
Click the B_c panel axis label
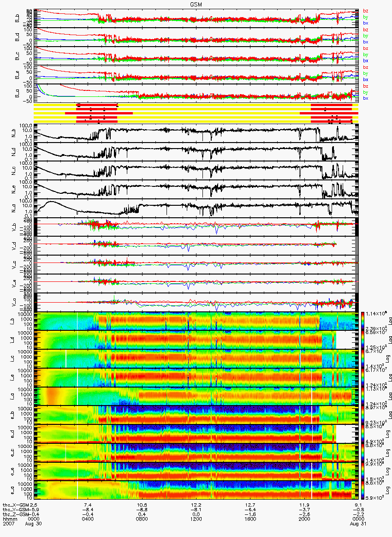click(x=17, y=56)
